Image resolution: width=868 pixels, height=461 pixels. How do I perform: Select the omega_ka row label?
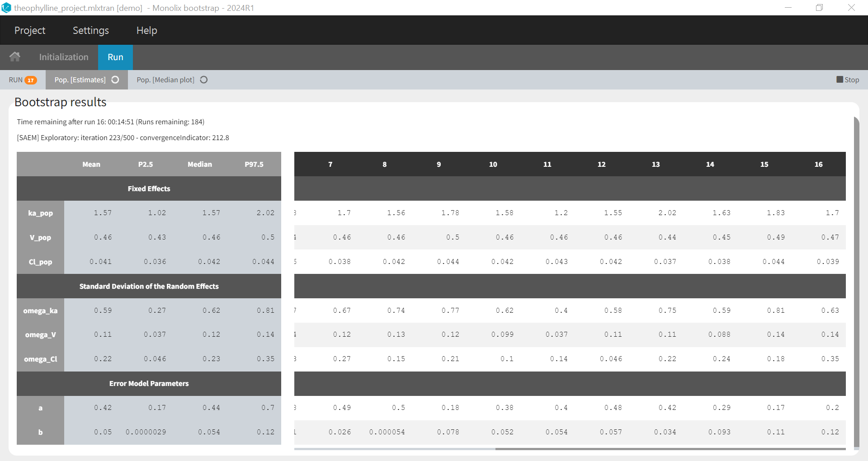tap(40, 310)
